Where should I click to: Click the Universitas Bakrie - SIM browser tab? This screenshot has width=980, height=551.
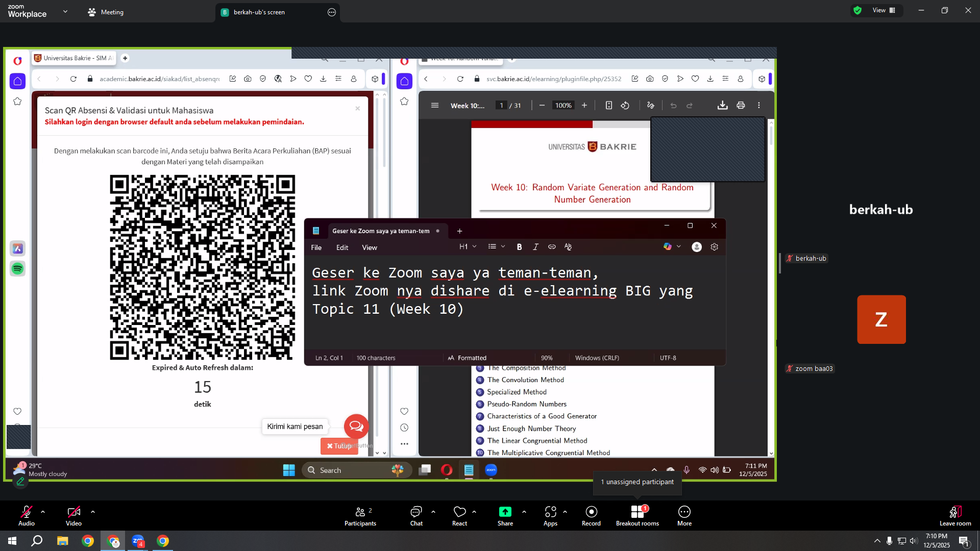(x=75, y=58)
